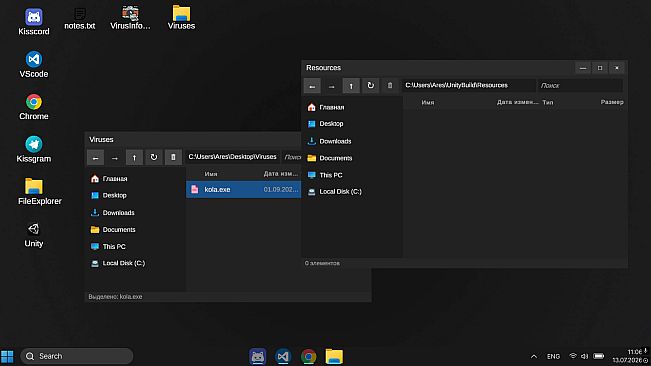Open notes.txt on the desktop
Viewport: 651px width, 366px height.
tap(80, 19)
